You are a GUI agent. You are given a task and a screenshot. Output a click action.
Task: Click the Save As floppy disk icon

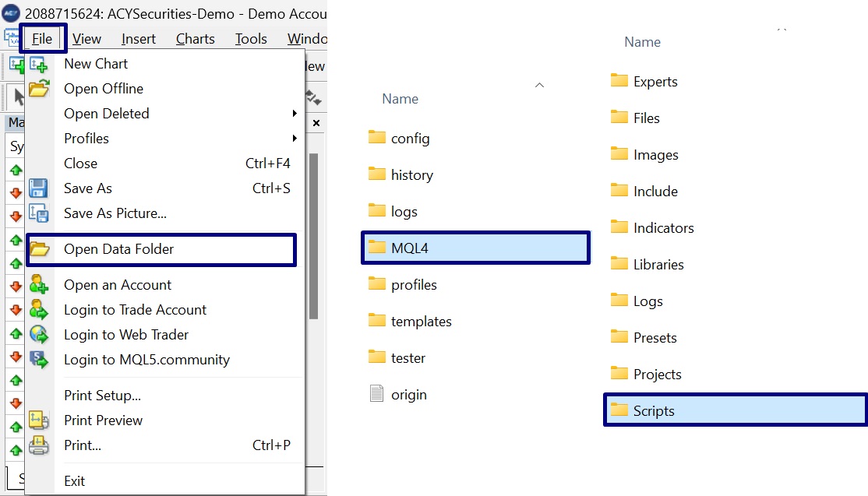(39, 188)
